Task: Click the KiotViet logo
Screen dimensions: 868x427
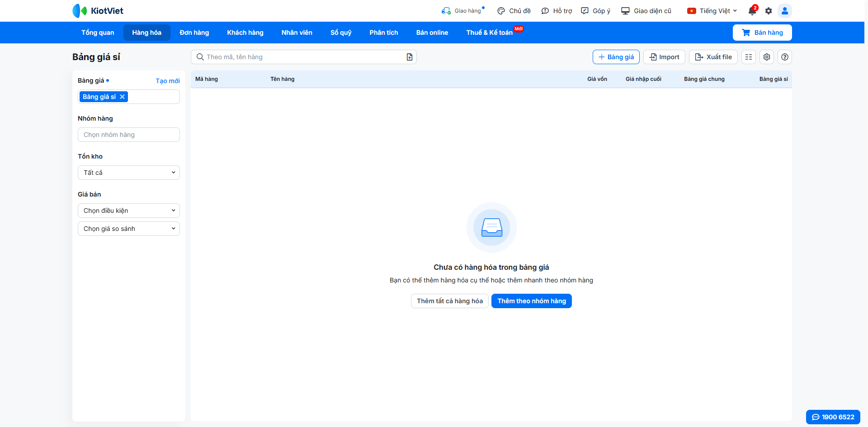Action: (98, 11)
